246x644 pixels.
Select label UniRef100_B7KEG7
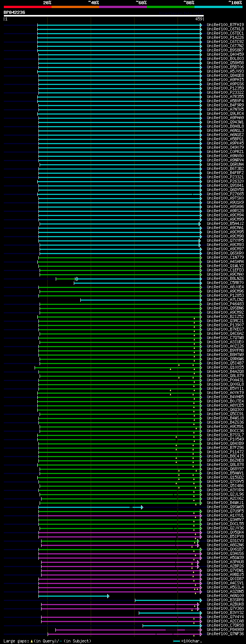pyautogui.click(x=225, y=329)
